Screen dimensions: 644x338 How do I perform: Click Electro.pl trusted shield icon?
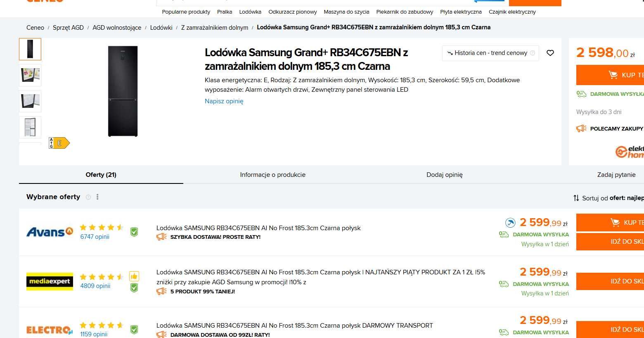coord(134,330)
